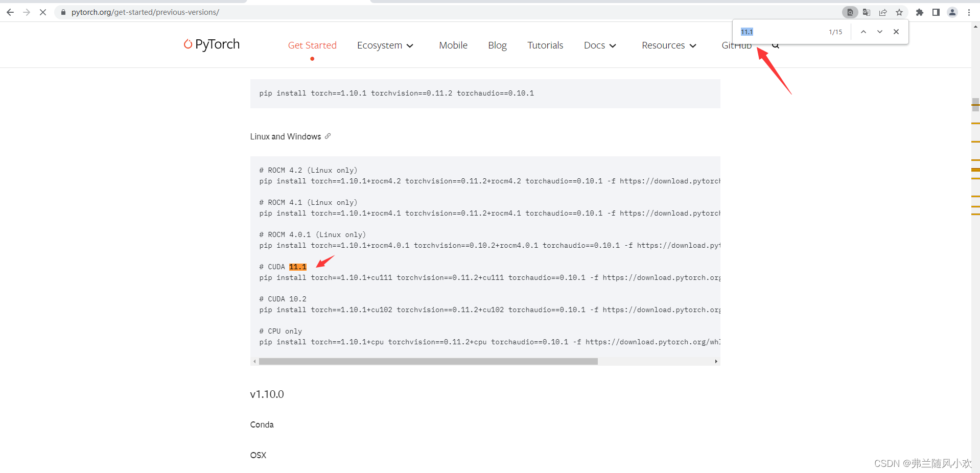The width and height of the screenshot is (980, 473).
Task: Expand the Resources dropdown
Action: click(669, 45)
